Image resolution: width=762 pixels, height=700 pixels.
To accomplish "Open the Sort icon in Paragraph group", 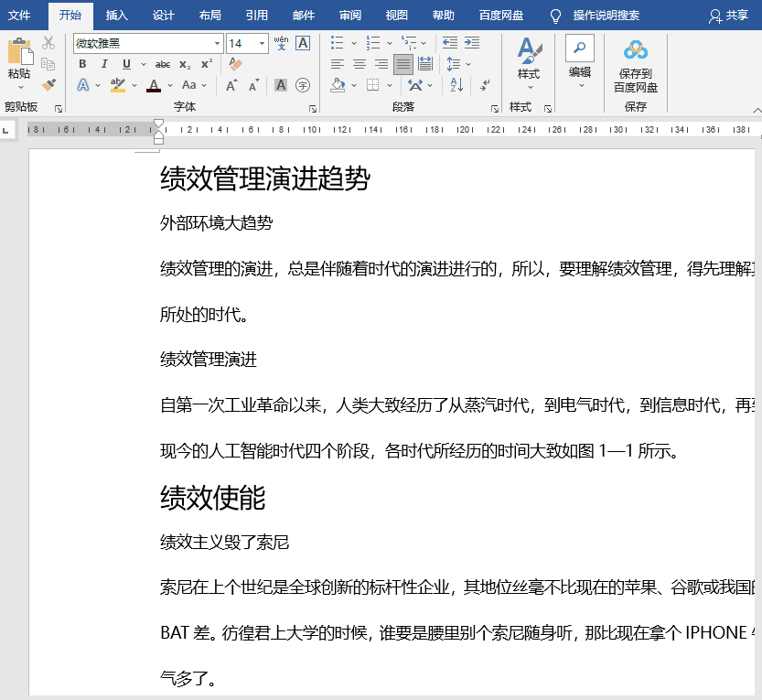I will click(456, 84).
